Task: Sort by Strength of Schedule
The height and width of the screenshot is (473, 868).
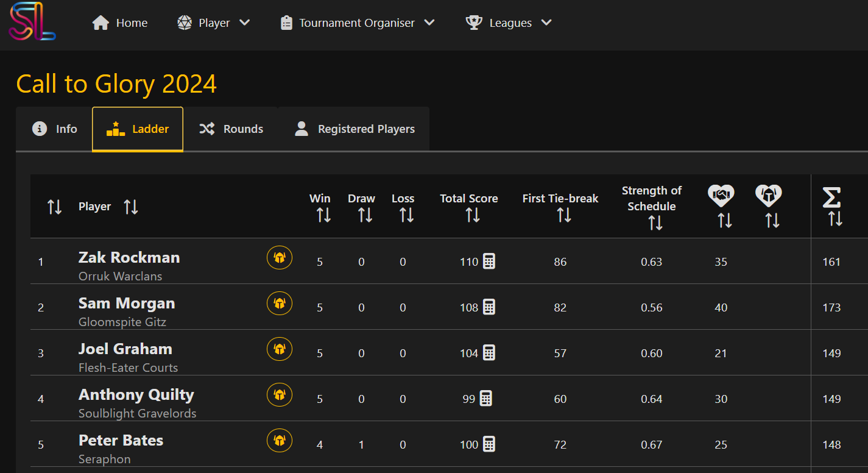Action: pyautogui.click(x=655, y=222)
